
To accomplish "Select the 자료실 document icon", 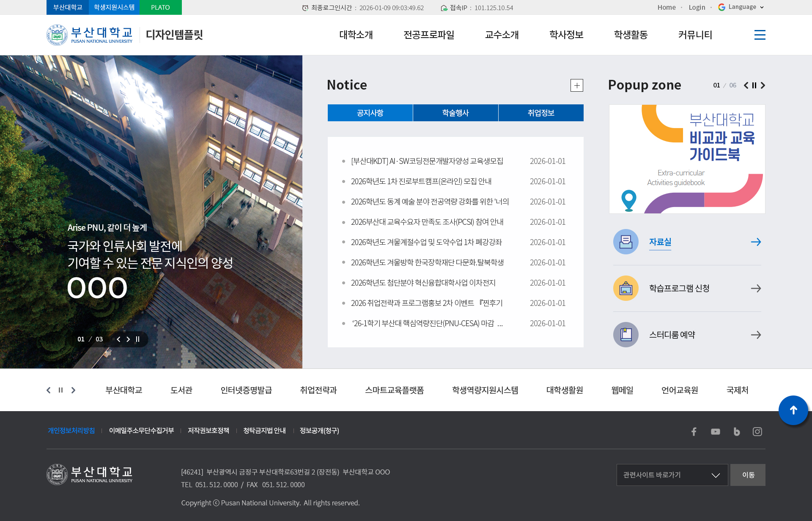I will (625, 242).
